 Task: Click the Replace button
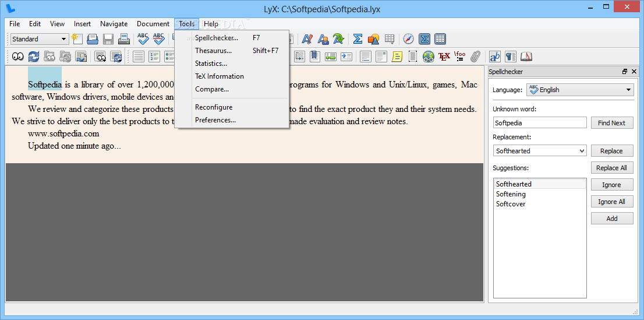612,151
